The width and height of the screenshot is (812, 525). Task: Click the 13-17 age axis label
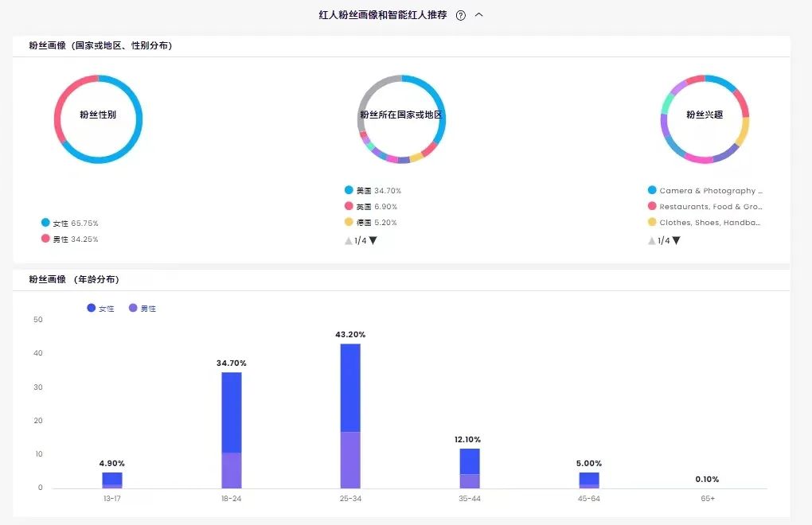[112, 499]
